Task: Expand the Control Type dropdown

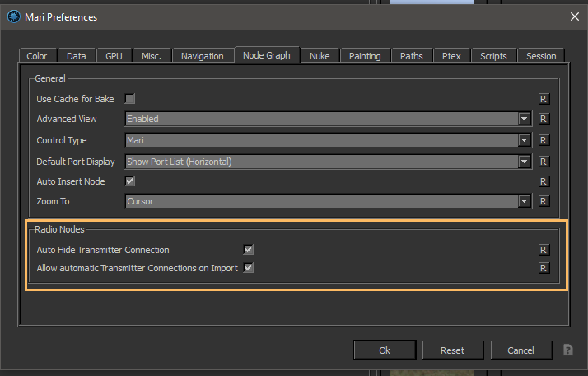Action: 524,140
